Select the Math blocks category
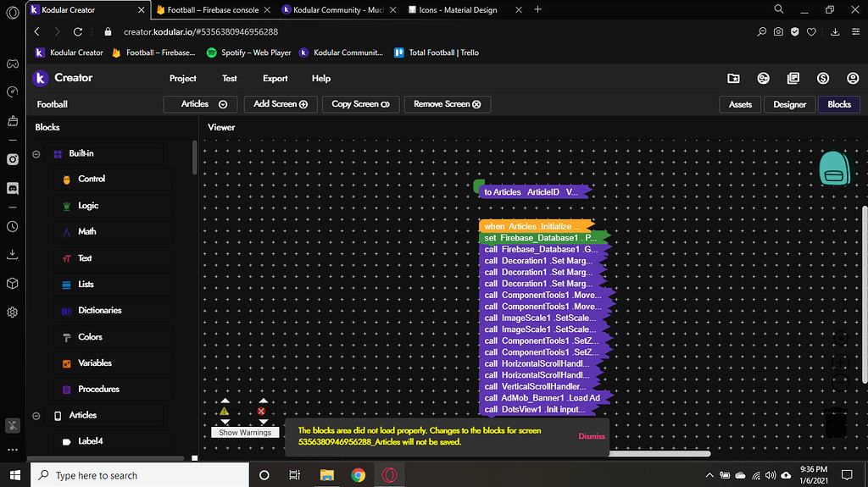 coord(113,232)
